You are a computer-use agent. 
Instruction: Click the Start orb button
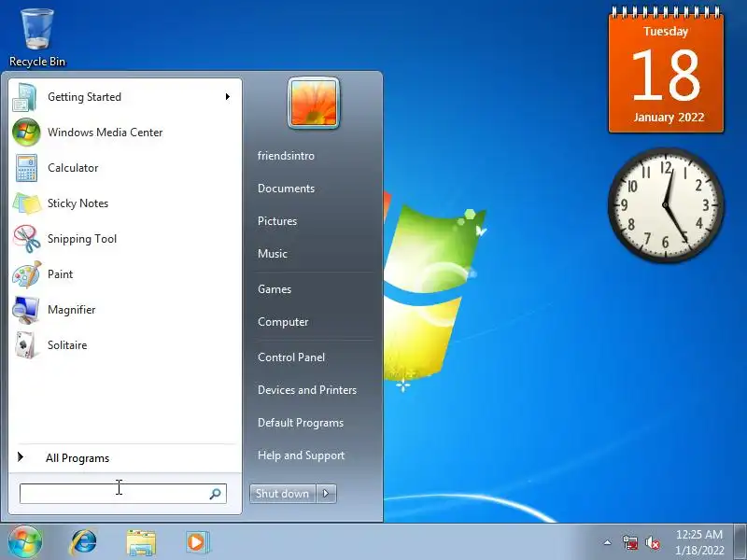click(25, 542)
